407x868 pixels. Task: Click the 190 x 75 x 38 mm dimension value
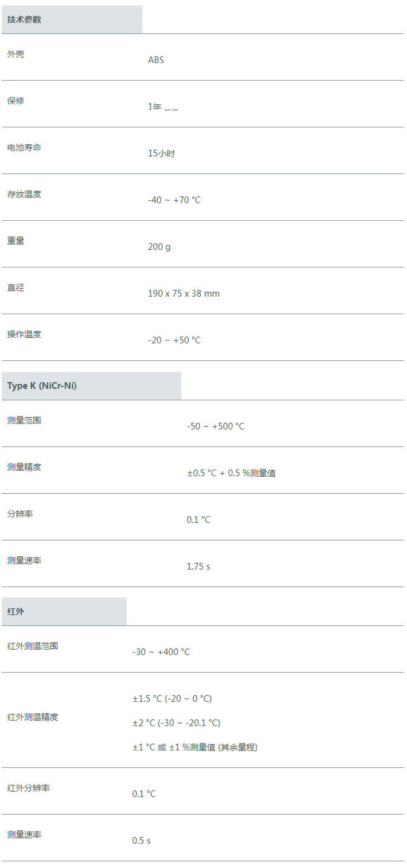pyautogui.click(x=184, y=294)
